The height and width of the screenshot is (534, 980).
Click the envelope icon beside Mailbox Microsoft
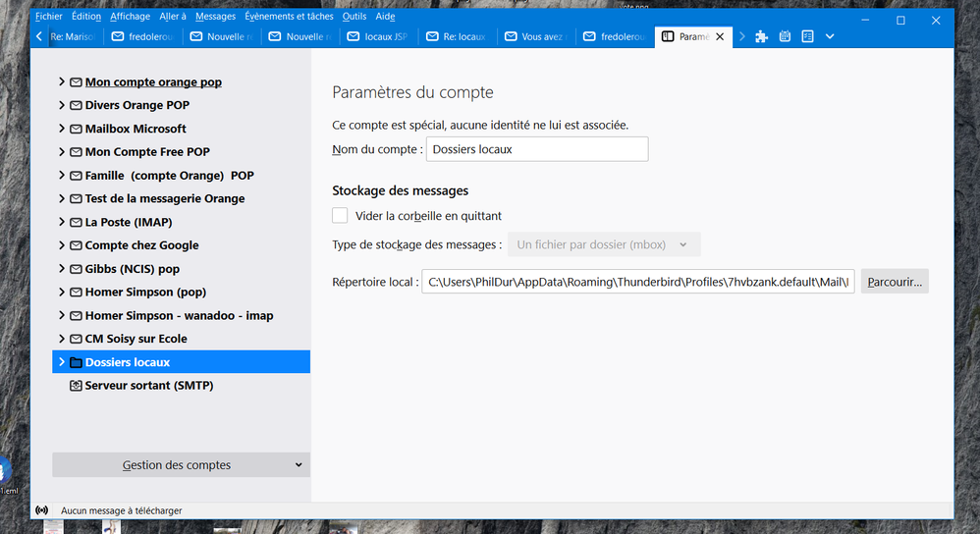76,129
